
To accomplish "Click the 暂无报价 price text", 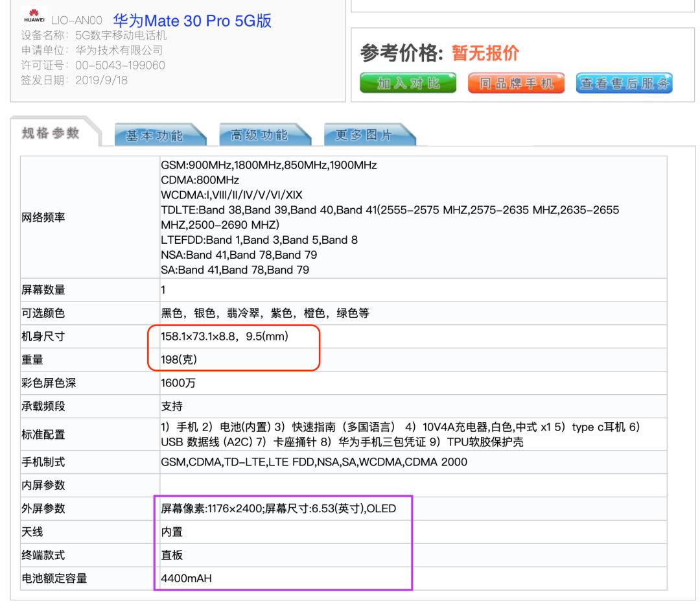I will click(485, 53).
